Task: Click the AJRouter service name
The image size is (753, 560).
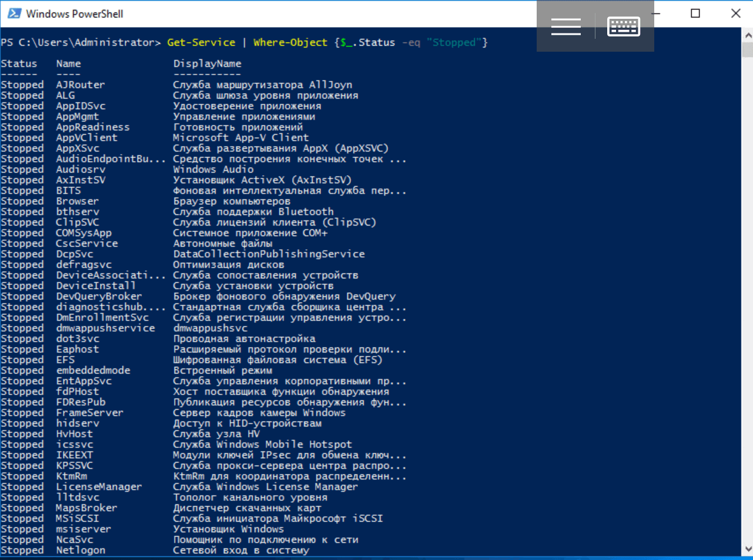Action: pos(81,84)
